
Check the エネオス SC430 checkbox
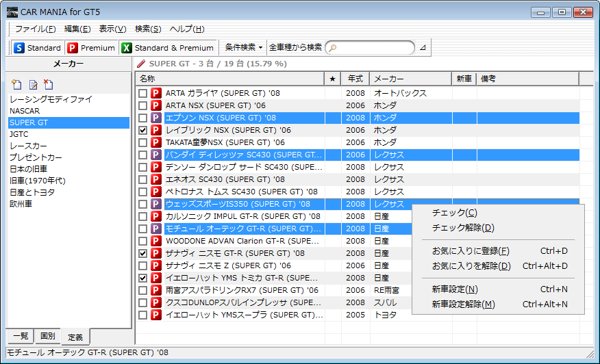pos(142,179)
